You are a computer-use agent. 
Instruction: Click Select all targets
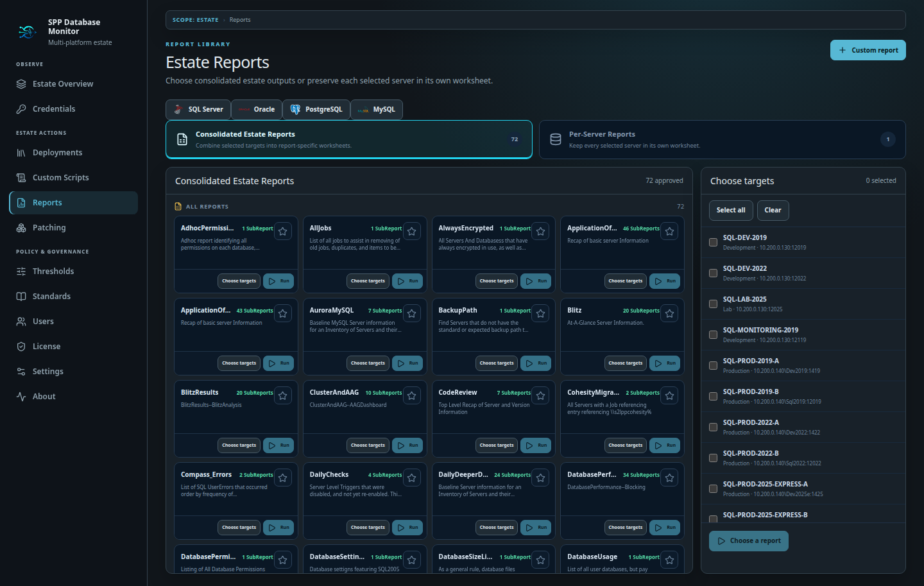coord(731,211)
